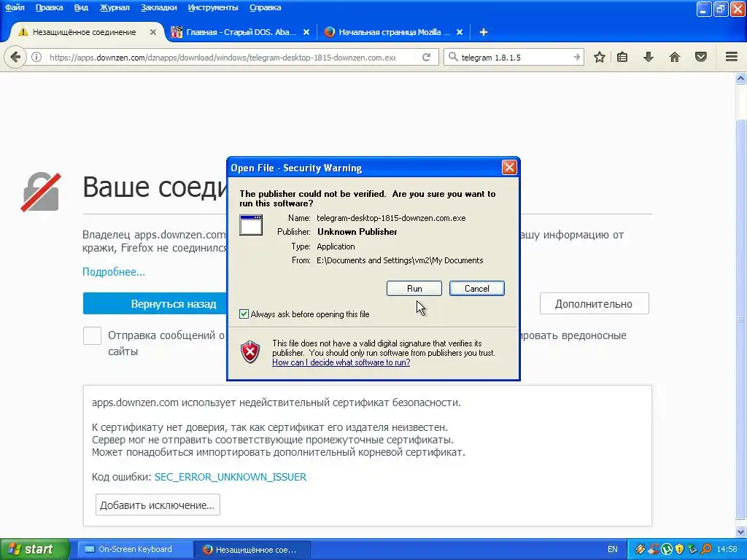Image resolution: width=747 pixels, height=560 pixels.
Task: Open the Firefox hamburger menu
Action: (732, 57)
